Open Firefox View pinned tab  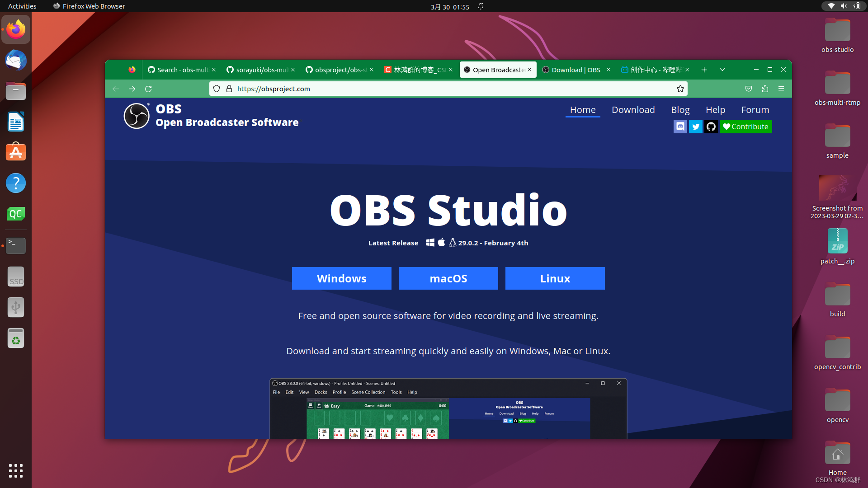click(x=132, y=70)
